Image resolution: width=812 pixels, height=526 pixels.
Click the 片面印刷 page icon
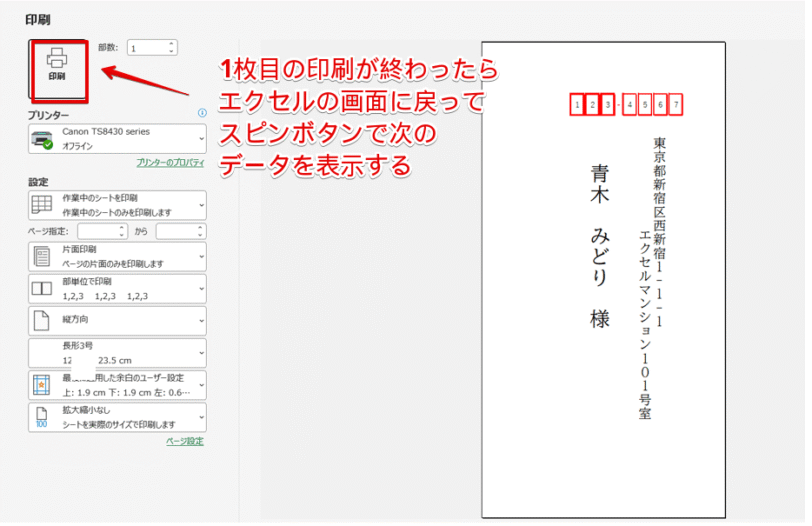pyautogui.click(x=41, y=256)
